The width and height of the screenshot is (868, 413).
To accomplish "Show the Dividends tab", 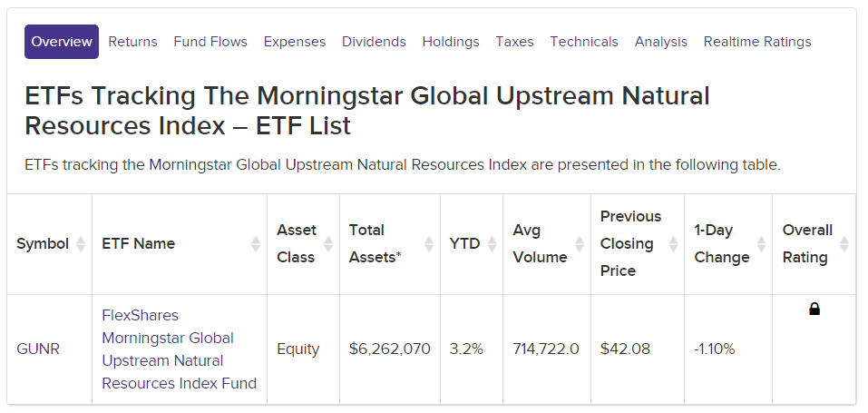I will [375, 42].
